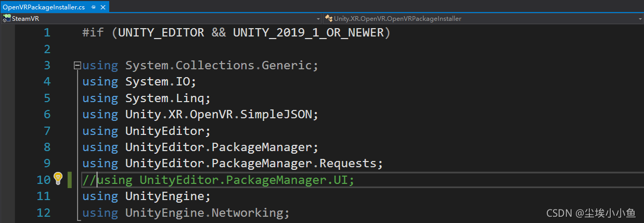The image size is (644, 223).
Task: Click System.Collections.Generic on line 3
Action: pos(218,66)
